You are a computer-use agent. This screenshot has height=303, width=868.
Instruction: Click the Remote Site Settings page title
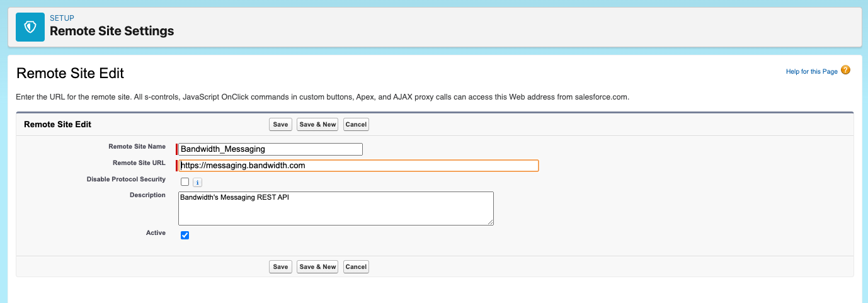111,31
